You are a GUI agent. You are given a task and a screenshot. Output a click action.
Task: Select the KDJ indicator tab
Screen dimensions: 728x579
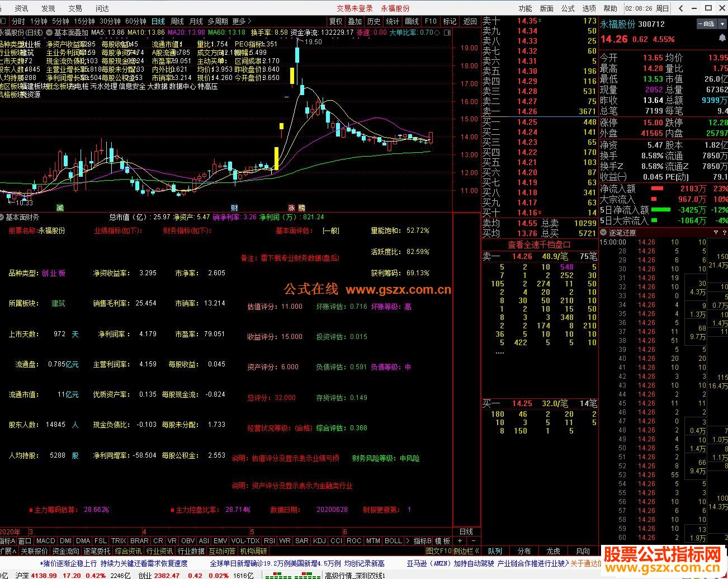[319, 541]
